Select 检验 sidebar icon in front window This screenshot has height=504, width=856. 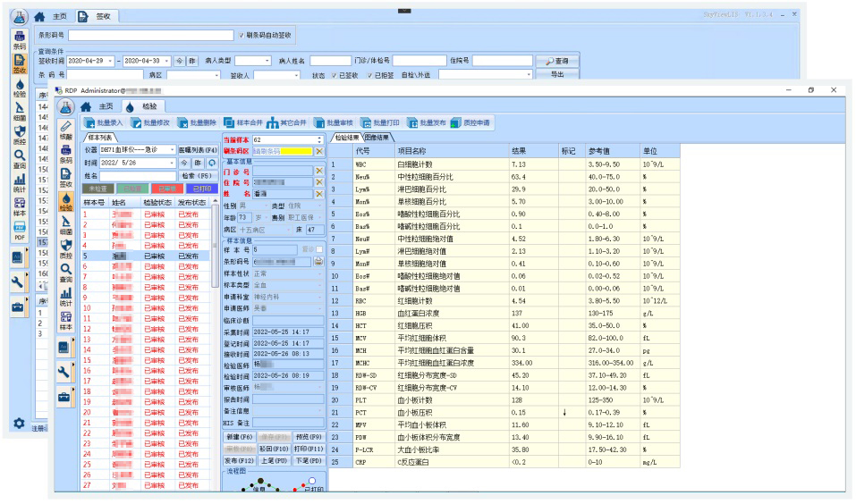point(65,202)
